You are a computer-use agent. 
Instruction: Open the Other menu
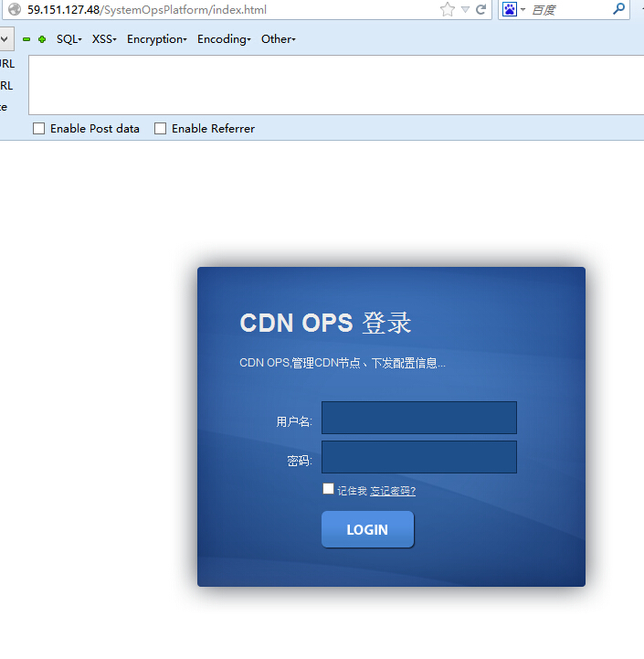[x=278, y=39]
